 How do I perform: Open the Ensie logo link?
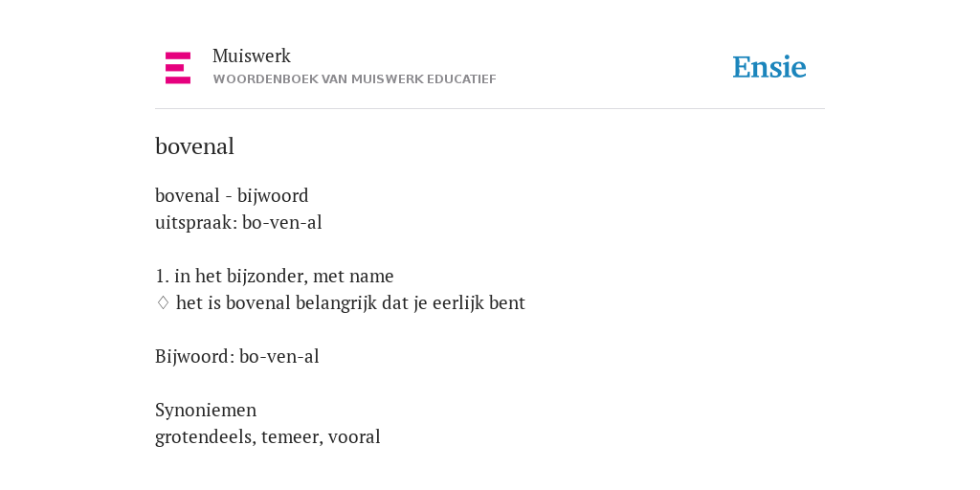coord(769,68)
